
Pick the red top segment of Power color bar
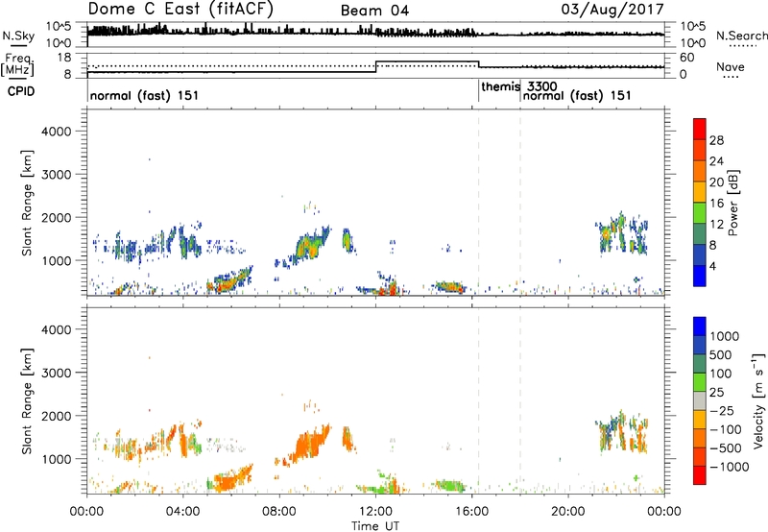[700, 130]
